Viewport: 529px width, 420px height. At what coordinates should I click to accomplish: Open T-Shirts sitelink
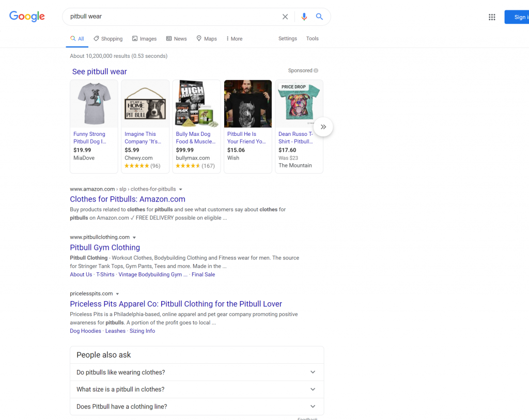(105, 275)
